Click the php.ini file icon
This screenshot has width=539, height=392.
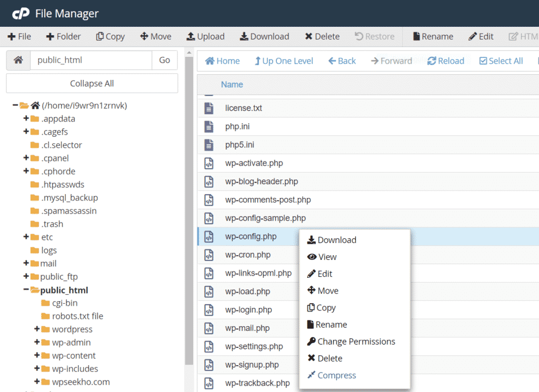pos(208,126)
